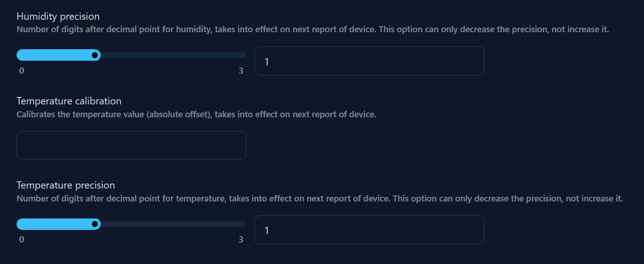This screenshot has width=644, height=264.
Task: Click the "3" maximum label under Temperature precision slider
Action: (241, 240)
